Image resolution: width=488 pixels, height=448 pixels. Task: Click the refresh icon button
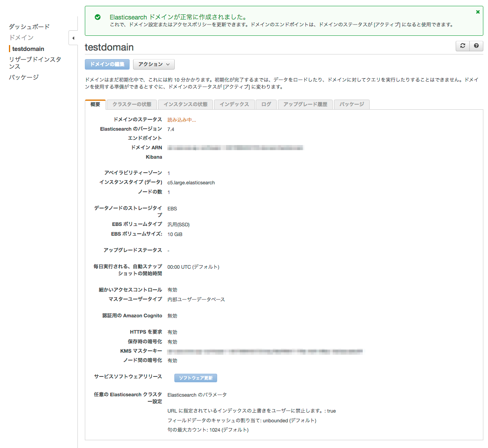point(463,46)
